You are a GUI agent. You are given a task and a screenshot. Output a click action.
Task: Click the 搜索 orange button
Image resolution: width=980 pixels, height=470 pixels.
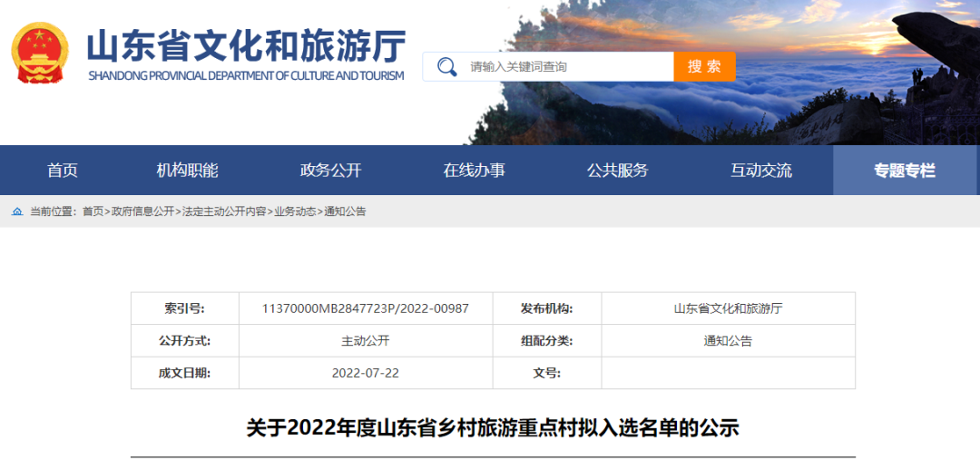[704, 66]
